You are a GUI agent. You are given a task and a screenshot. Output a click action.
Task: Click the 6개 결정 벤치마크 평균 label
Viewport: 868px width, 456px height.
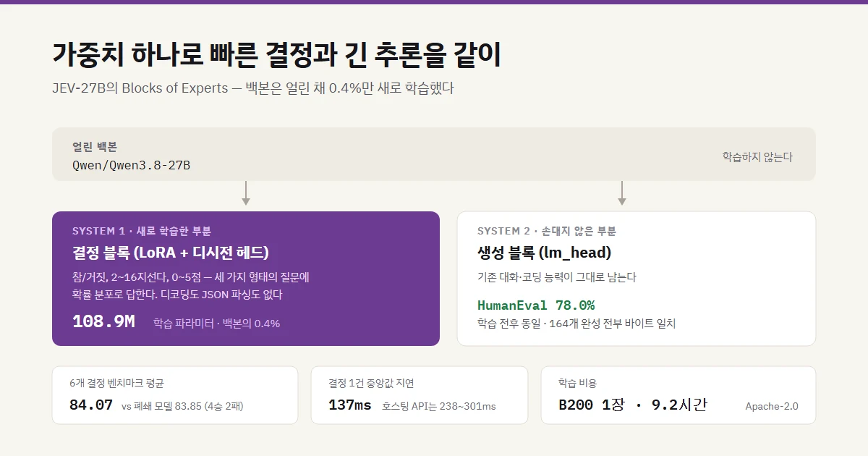tap(116, 383)
